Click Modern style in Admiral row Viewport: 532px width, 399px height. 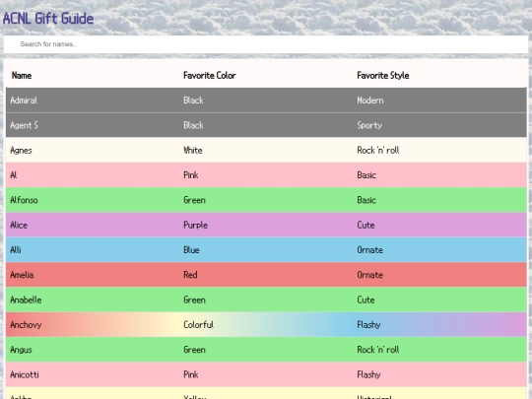(370, 100)
